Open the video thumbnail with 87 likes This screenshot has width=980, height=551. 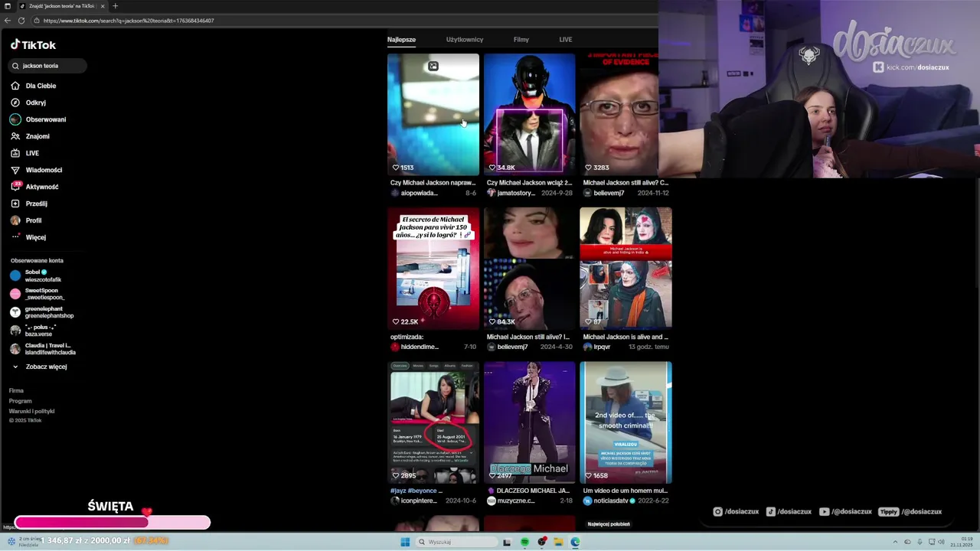(x=626, y=269)
